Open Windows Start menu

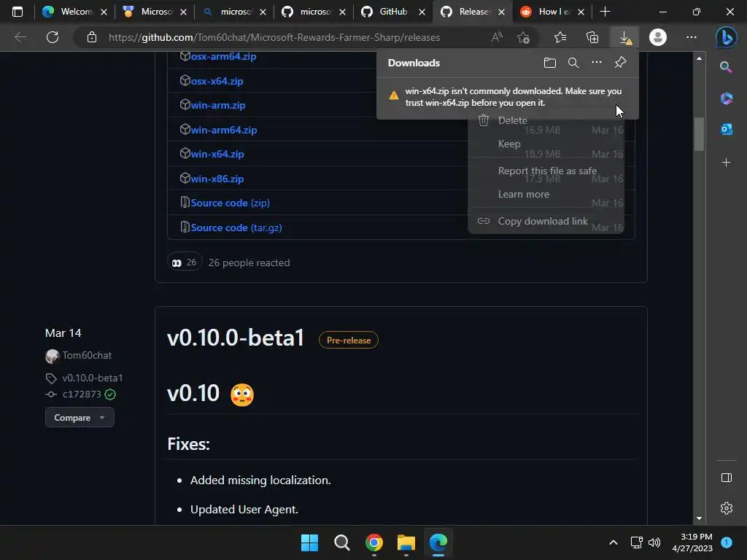(x=309, y=542)
